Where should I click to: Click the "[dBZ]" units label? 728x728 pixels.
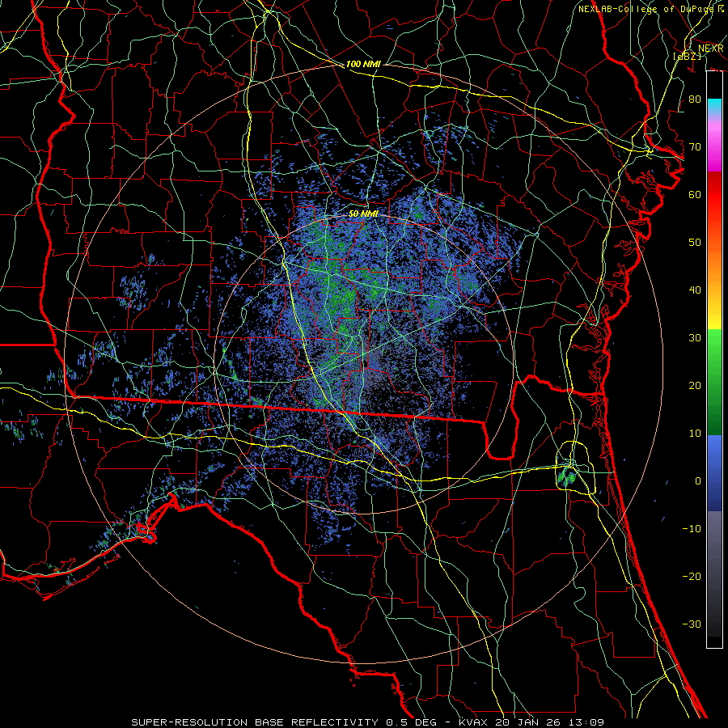click(x=687, y=56)
